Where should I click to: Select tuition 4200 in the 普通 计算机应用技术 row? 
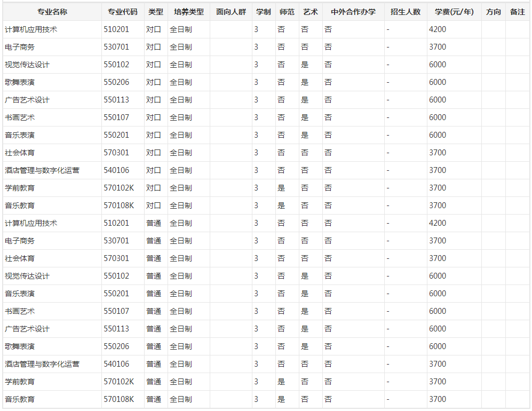(x=438, y=223)
